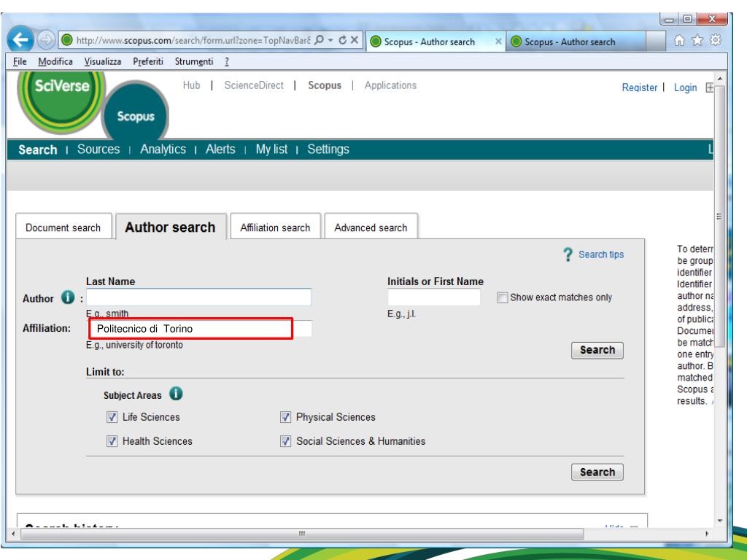The image size is (747, 560).
Task: Click the Register link
Action: (639, 87)
